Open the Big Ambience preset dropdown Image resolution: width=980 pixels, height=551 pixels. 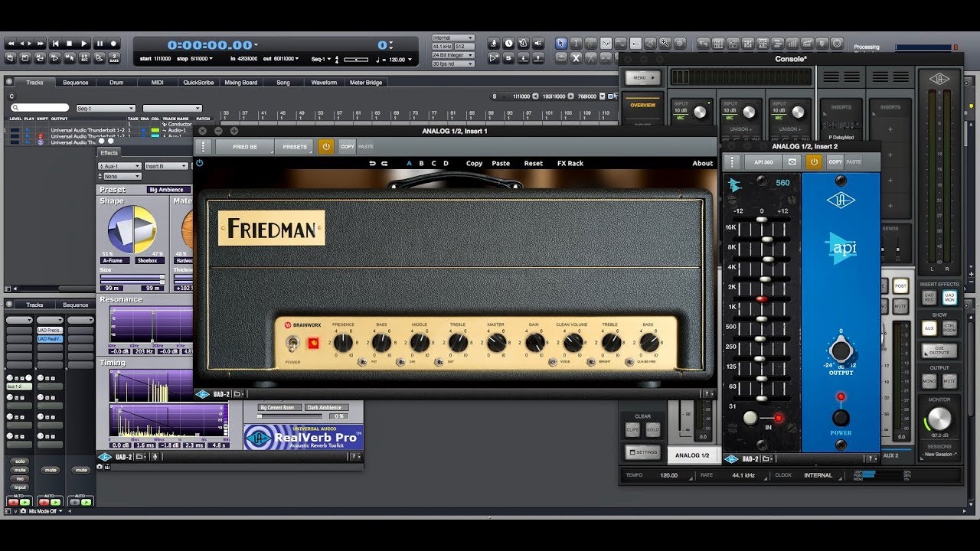point(168,190)
